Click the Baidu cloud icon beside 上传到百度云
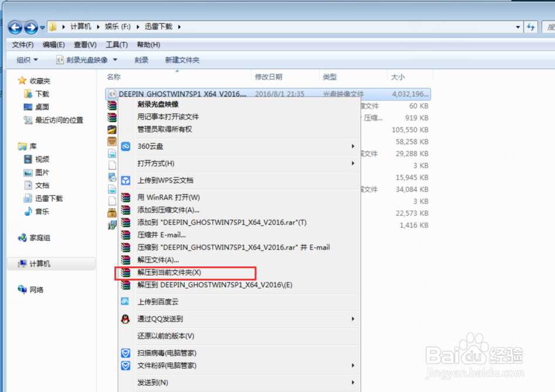This screenshot has width=555, height=392. (x=125, y=301)
